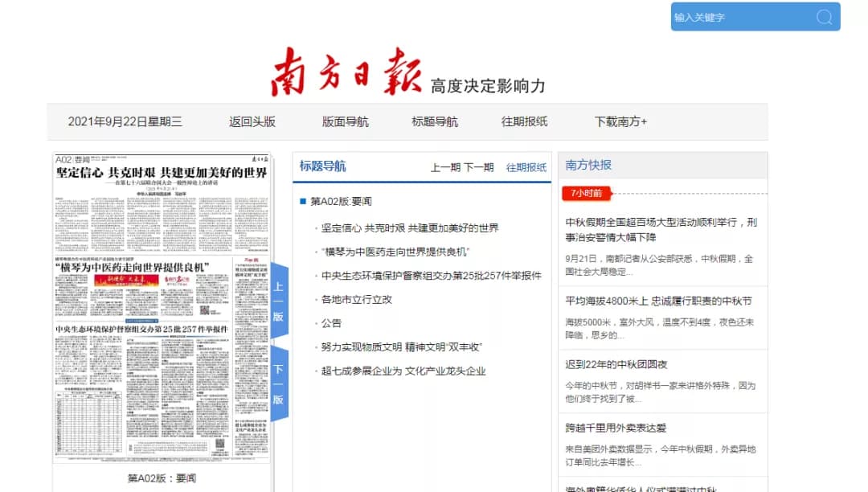Open article 各地市立行立改
This screenshot has height=492, width=868.
357,299
